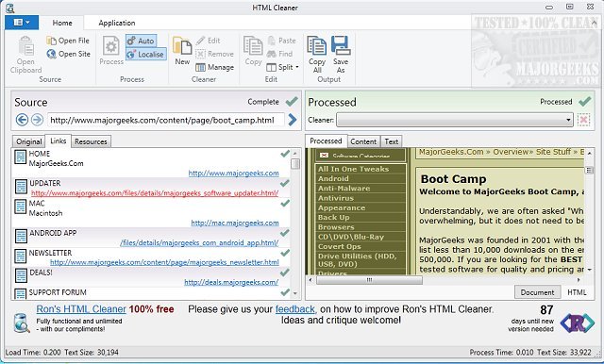The height and width of the screenshot is (364, 604).
Task: Toggle the Auto process option
Action: point(141,41)
